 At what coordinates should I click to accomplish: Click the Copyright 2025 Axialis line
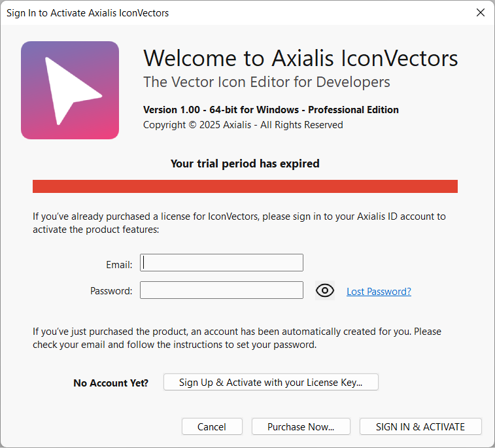[x=243, y=125]
